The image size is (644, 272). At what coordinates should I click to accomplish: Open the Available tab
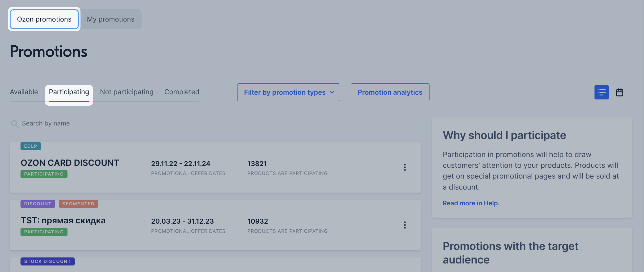point(24,92)
